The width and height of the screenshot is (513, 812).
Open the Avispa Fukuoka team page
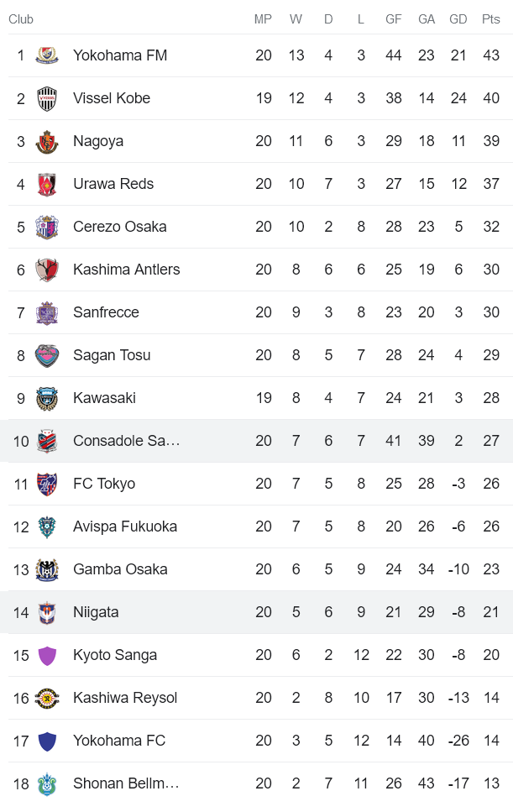124,526
